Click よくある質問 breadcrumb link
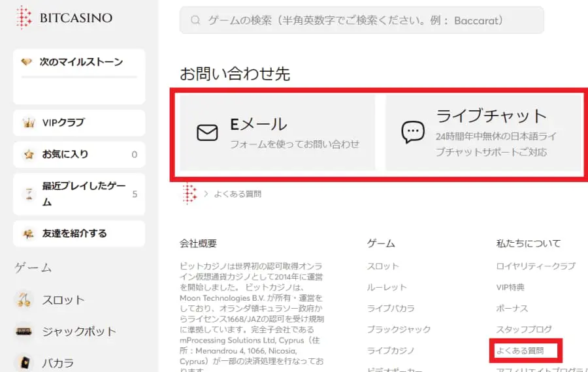Image resolution: width=588 pixels, height=372 pixels. (237, 194)
